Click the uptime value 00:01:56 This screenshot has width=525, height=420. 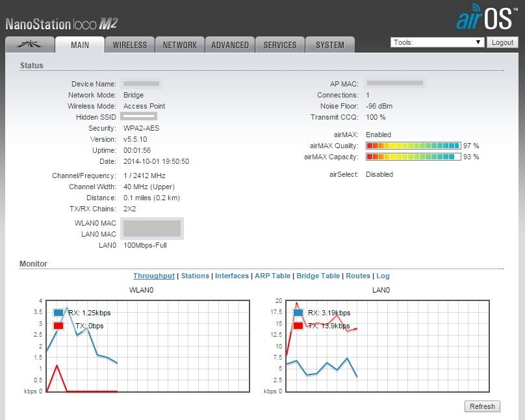137,150
